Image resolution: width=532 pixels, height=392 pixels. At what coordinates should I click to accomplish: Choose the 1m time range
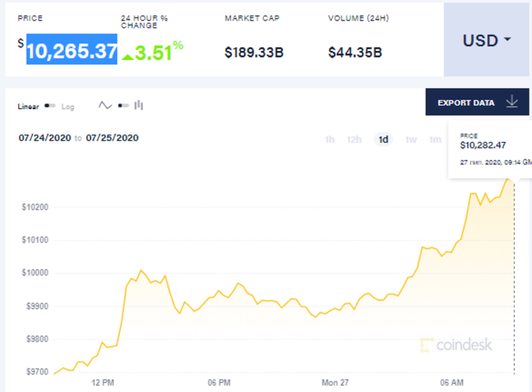point(435,139)
